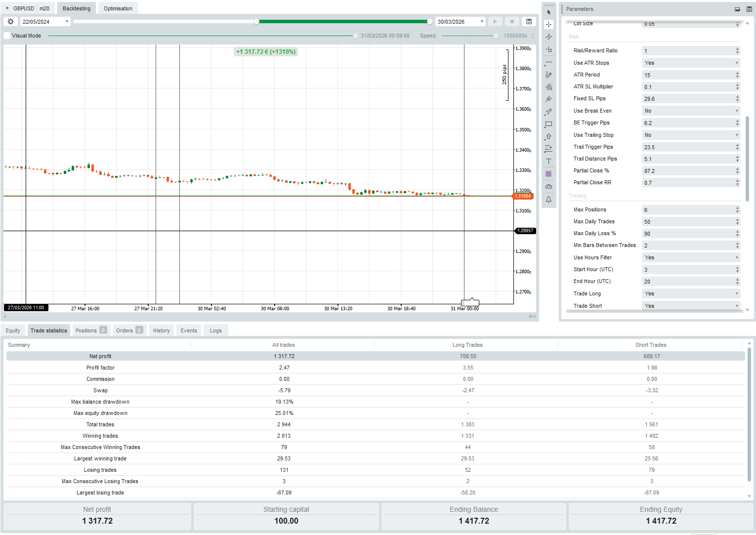Screen dimensions: 756x535
Task: Select the crosshair tool
Action: pos(548,24)
